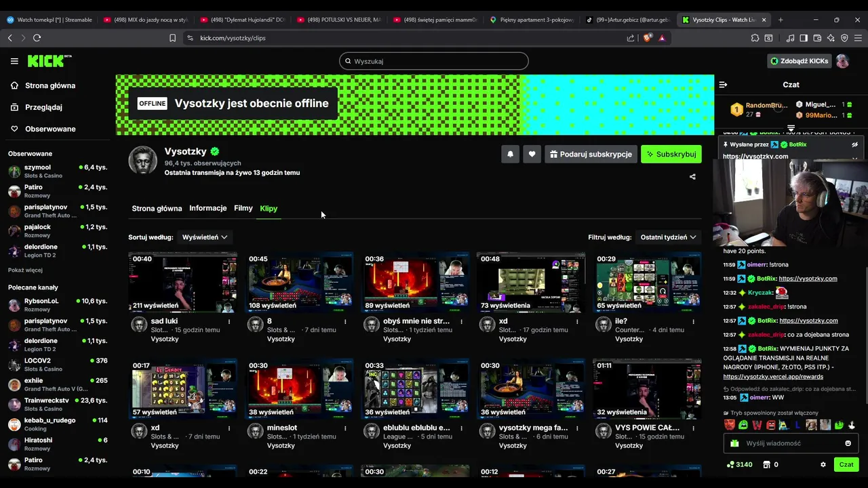Open options menu for 'sad luki' clip
The image size is (868, 488).
[229, 321]
